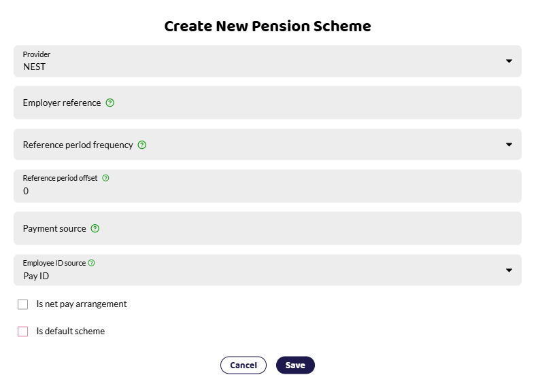Open the Reference period frequency dropdown arrow
The width and height of the screenshot is (536, 392).
click(x=509, y=145)
